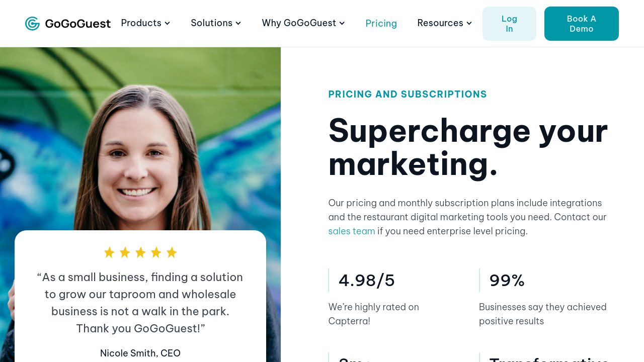This screenshot has width=644, height=362.
Task: Click the fifth gold rating star
Action: coord(172,252)
